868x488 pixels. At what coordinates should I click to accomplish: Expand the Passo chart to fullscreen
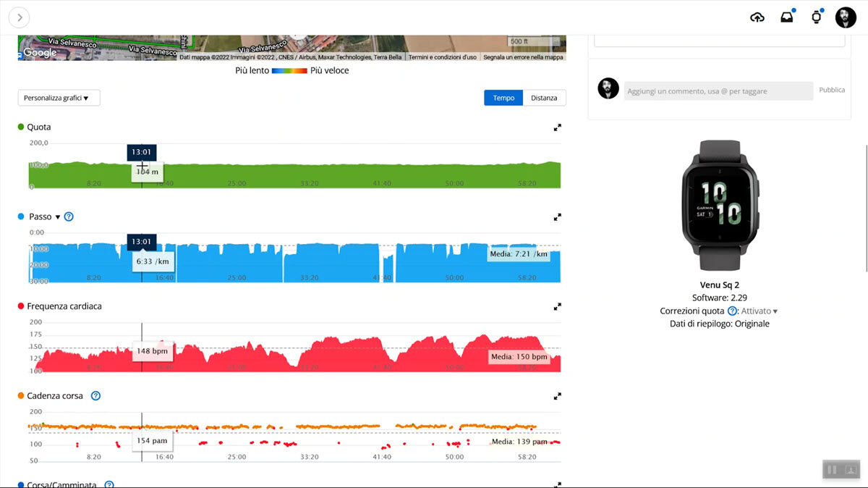click(x=558, y=217)
